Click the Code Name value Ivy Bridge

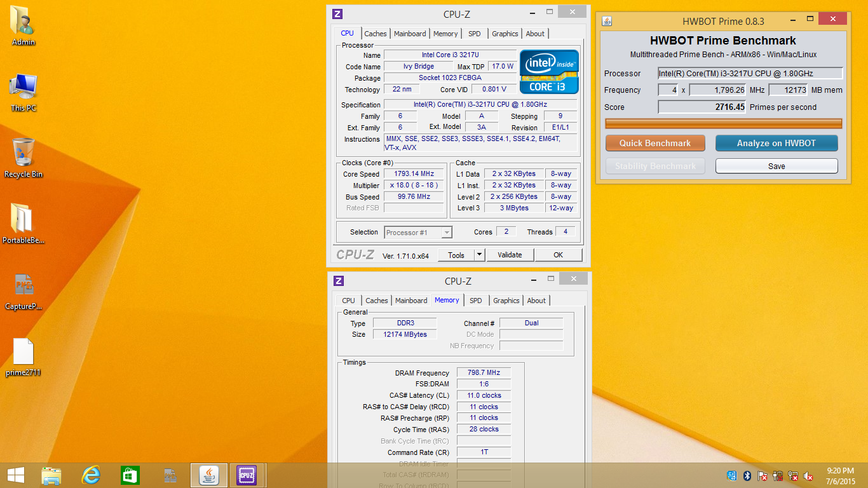tap(418, 66)
